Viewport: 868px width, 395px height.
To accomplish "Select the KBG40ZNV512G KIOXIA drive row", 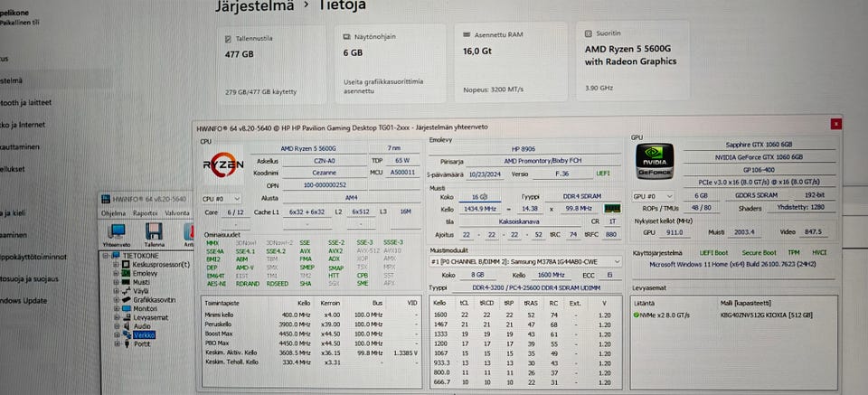I will point(733,315).
